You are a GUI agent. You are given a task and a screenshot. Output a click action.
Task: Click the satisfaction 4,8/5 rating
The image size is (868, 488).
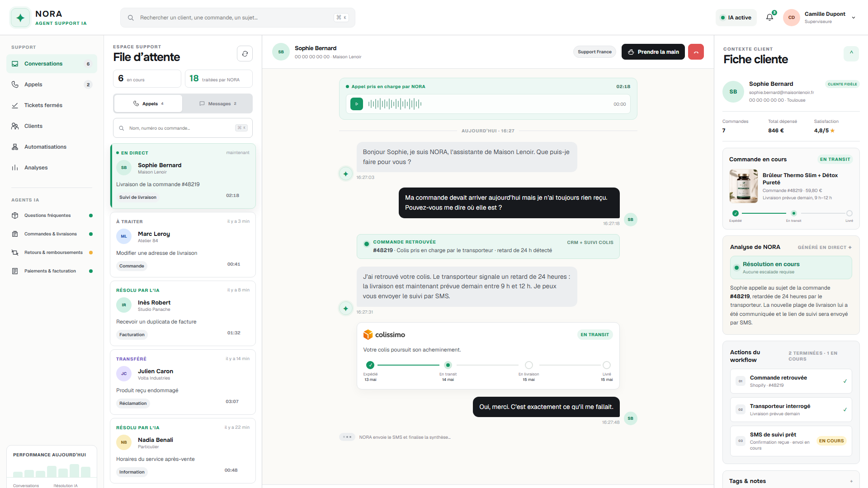pyautogui.click(x=824, y=131)
